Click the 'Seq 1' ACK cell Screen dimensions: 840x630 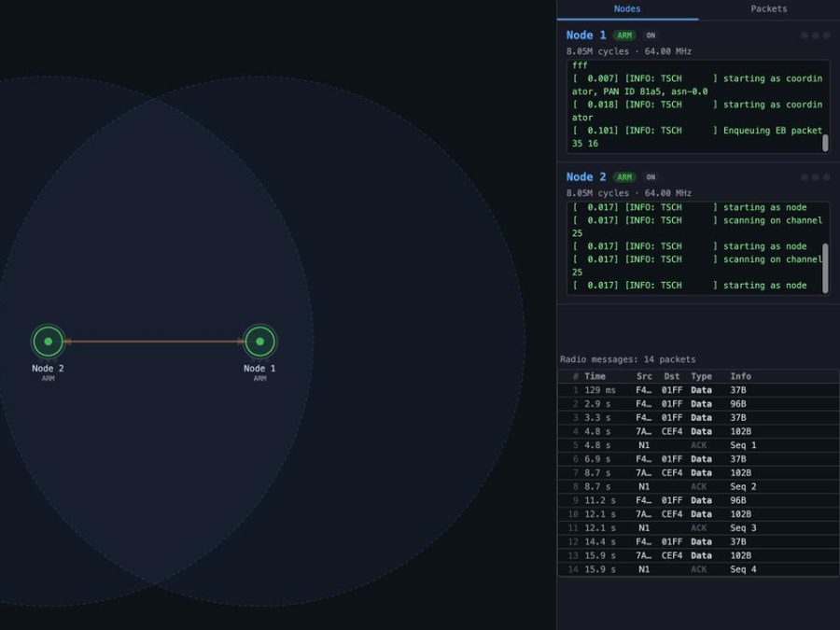click(743, 445)
